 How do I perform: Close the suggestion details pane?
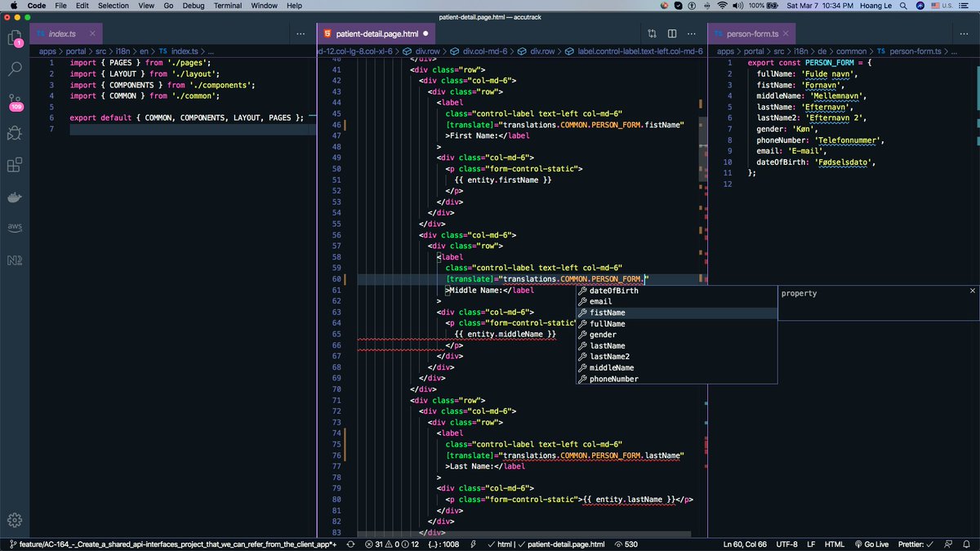(x=972, y=291)
